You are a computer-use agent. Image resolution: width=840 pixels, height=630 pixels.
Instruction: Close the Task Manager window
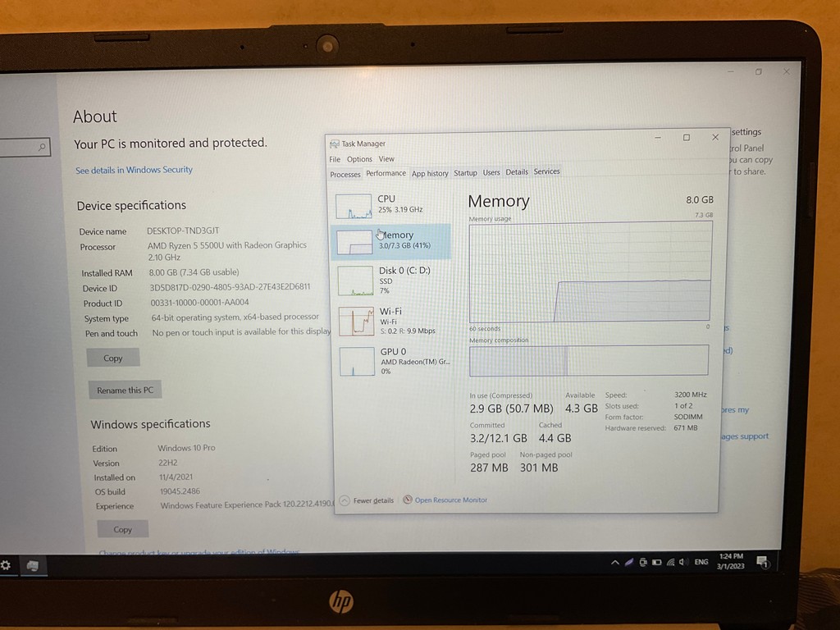tap(715, 137)
